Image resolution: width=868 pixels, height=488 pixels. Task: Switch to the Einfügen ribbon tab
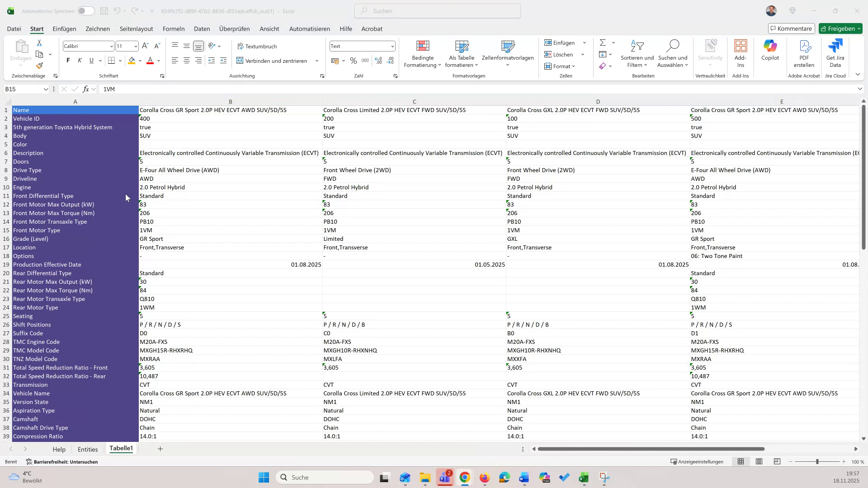64,28
